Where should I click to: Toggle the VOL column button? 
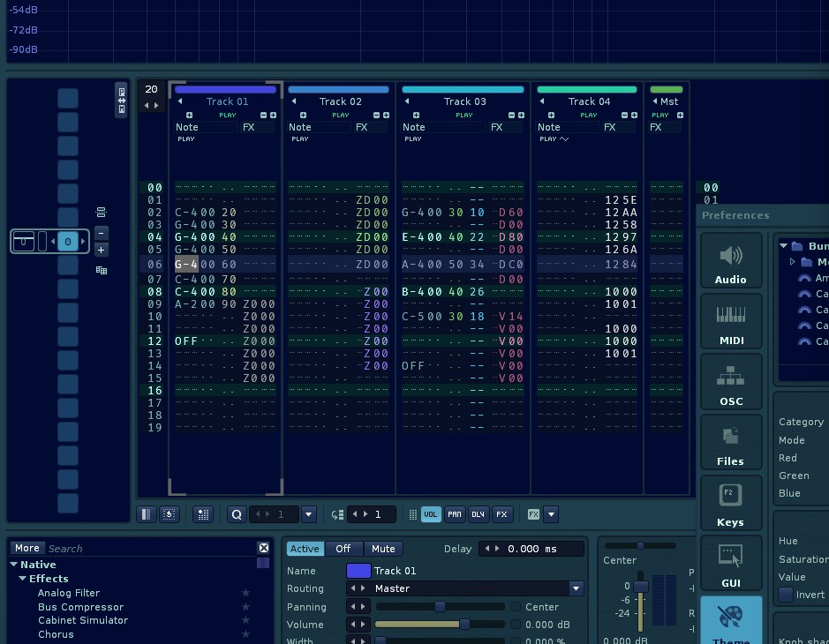[x=431, y=514]
